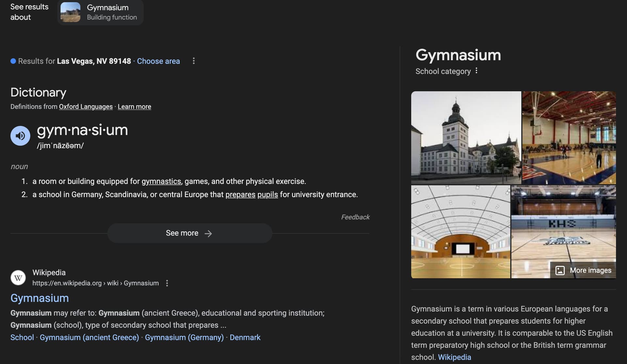Screen dimensions: 627x364
Task: Open options menu next to Choose area
Action: [x=194, y=61]
